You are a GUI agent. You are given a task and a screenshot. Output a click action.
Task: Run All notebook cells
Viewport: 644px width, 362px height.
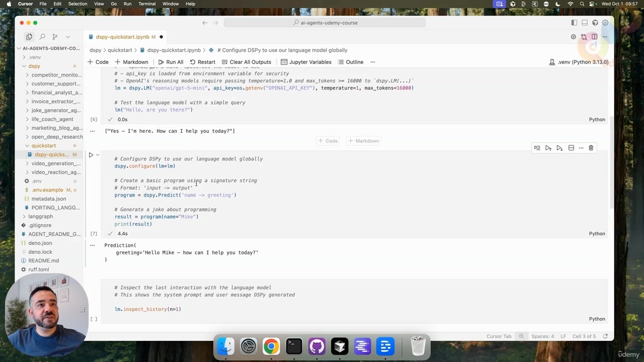171,62
